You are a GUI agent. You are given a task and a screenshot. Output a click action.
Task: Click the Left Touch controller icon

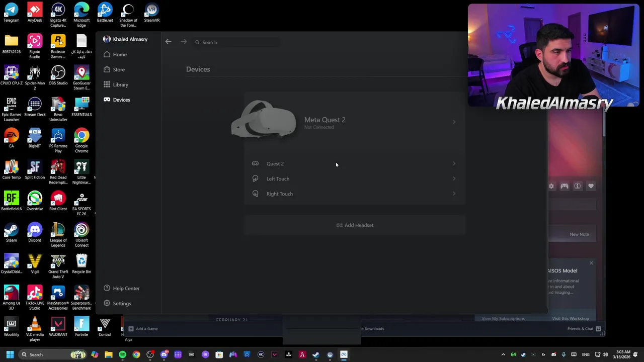click(255, 178)
